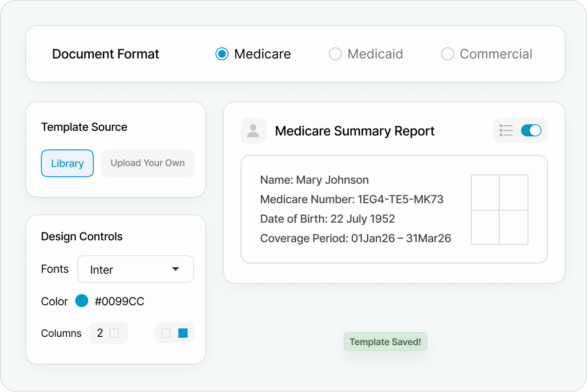Click the Columns value 2
Viewport: 587px width, 392px height.
pyautogui.click(x=100, y=333)
